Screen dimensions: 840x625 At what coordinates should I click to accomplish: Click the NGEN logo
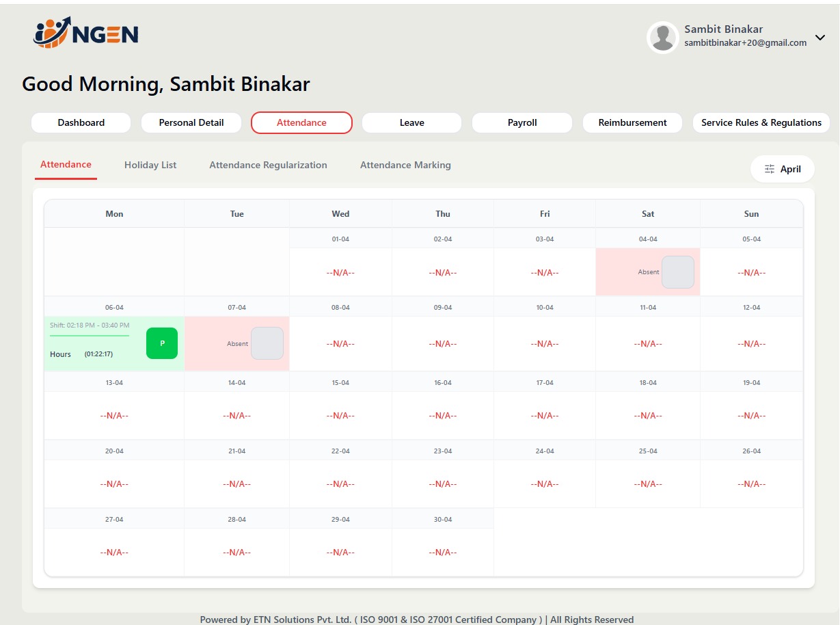(85, 33)
